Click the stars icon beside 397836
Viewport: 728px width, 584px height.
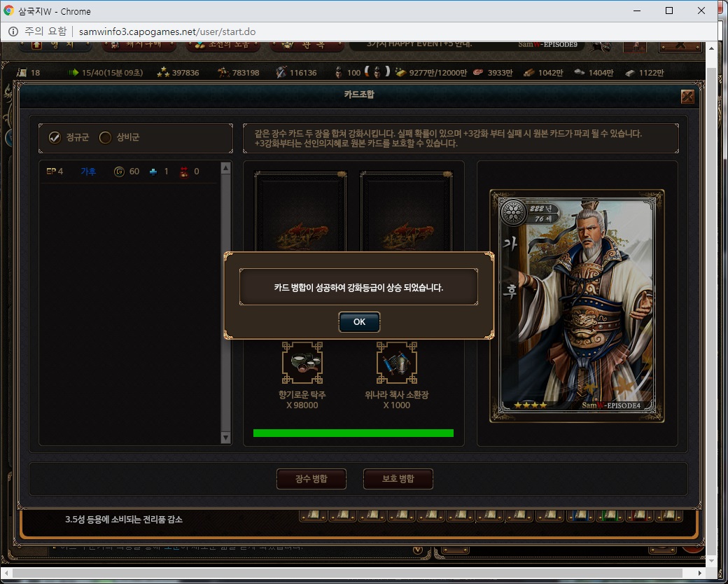(163, 73)
